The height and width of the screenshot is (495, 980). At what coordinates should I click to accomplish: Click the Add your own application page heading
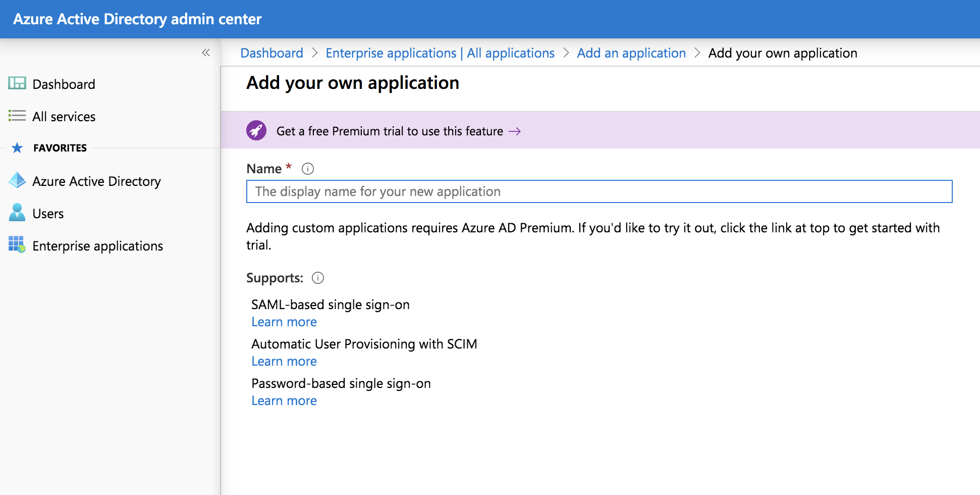pyautogui.click(x=353, y=83)
